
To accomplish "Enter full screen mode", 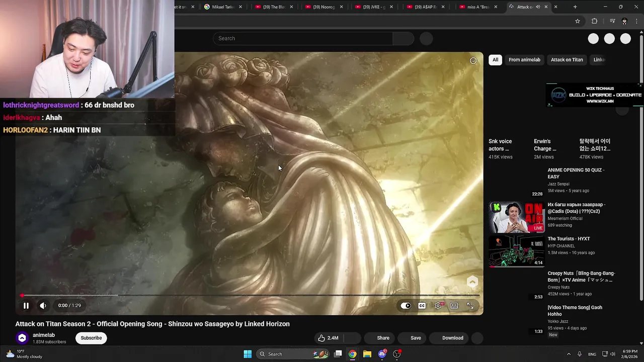I will tap(470, 306).
